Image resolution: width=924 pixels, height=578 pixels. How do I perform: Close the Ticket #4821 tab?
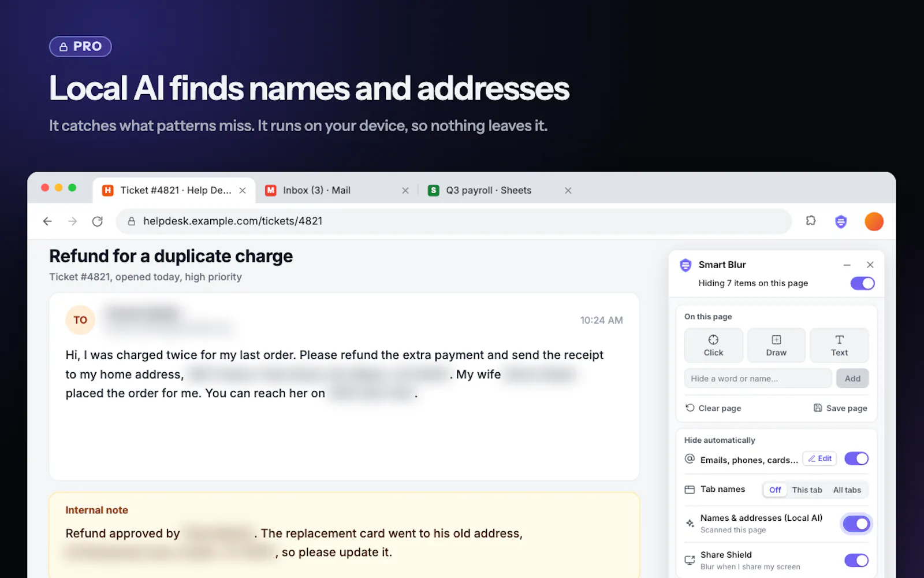point(243,191)
